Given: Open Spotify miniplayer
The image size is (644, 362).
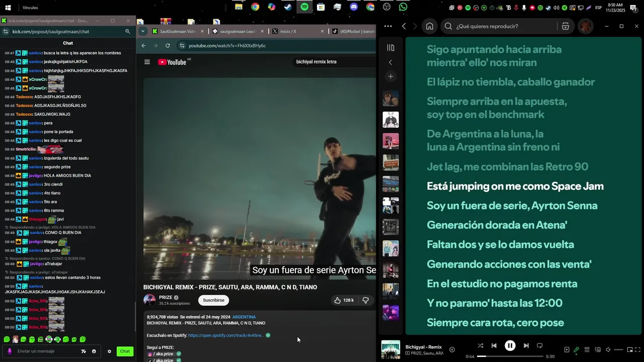Looking at the screenshot, I should (x=630, y=349).
